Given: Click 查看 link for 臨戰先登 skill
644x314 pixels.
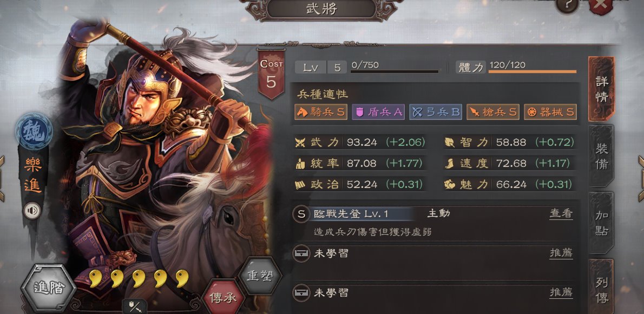Looking at the screenshot, I should tap(561, 213).
